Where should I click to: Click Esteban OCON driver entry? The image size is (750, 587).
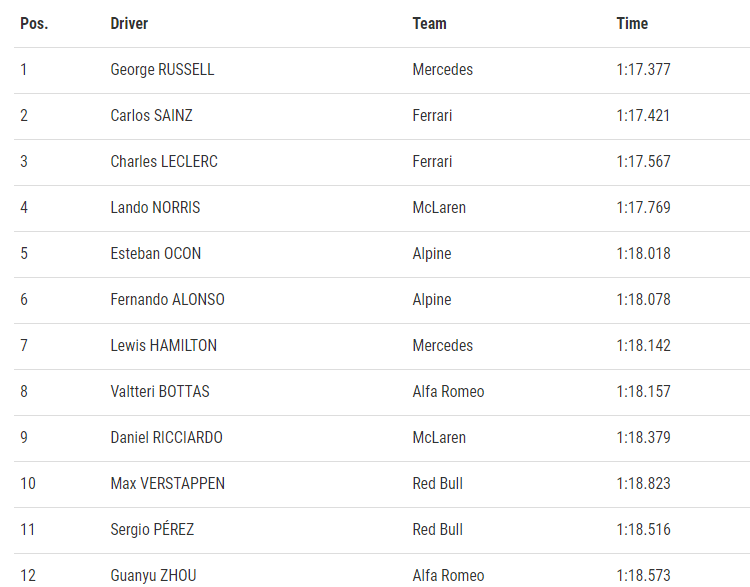pyautogui.click(x=155, y=254)
